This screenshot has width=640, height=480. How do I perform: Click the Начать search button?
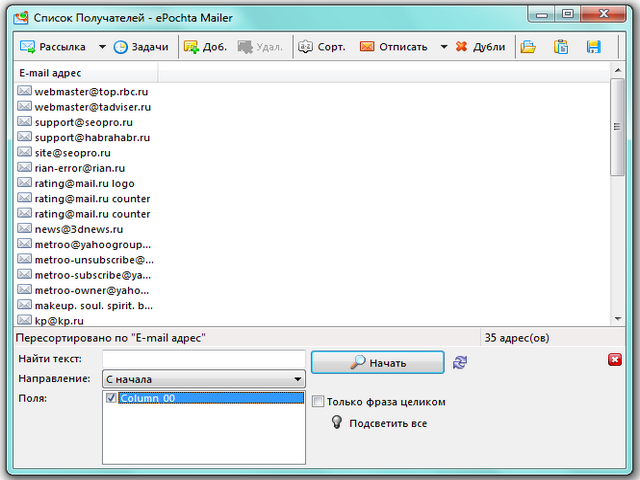[x=378, y=362]
